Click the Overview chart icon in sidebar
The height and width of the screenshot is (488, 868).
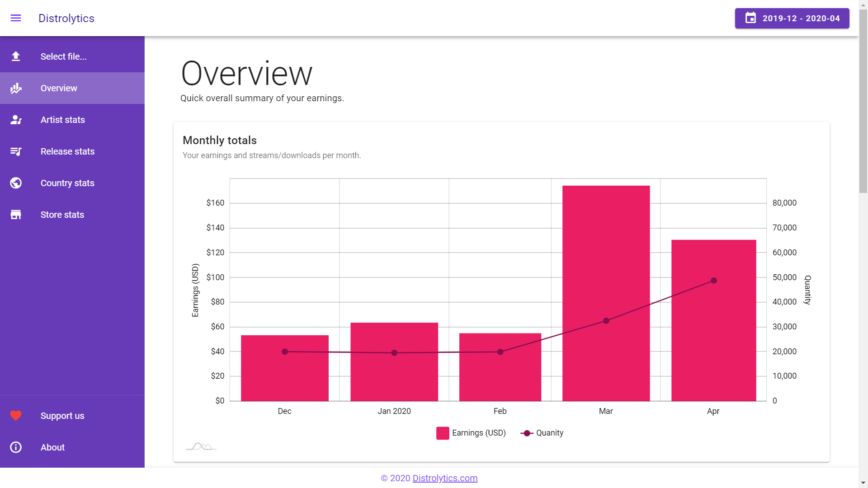16,88
